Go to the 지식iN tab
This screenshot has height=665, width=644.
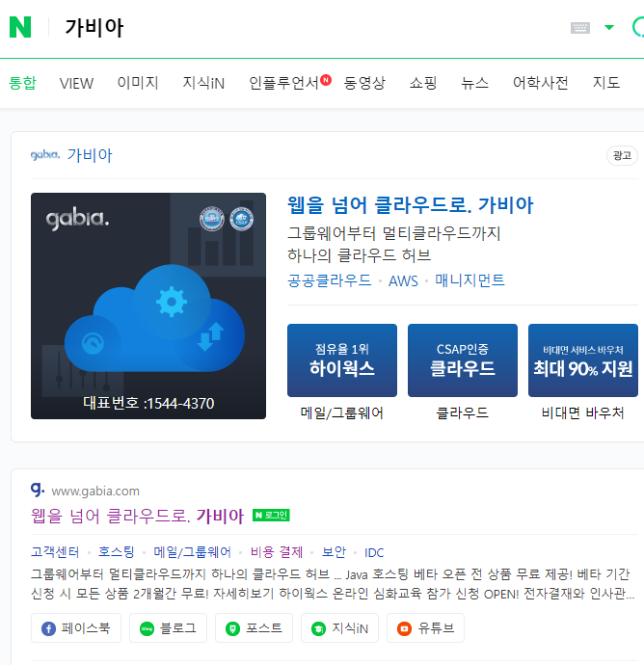203,83
